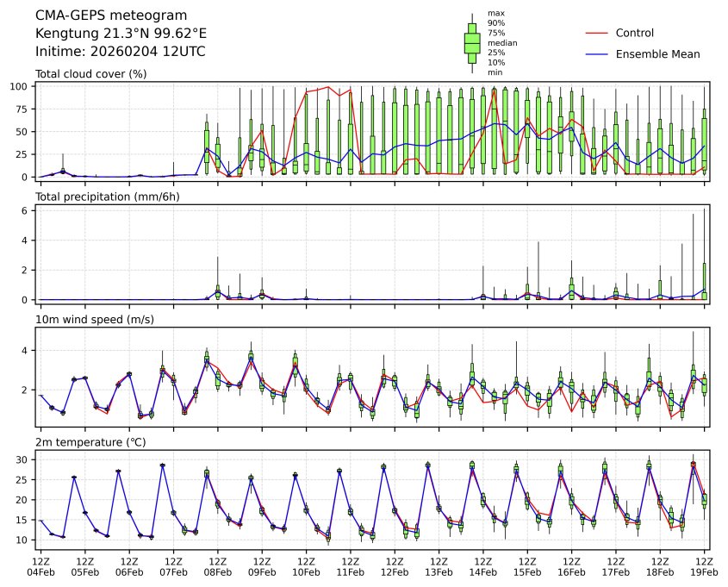Click the max label in boxplot legend
The width and height of the screenshot is (728, 587).
pos(495,13)
